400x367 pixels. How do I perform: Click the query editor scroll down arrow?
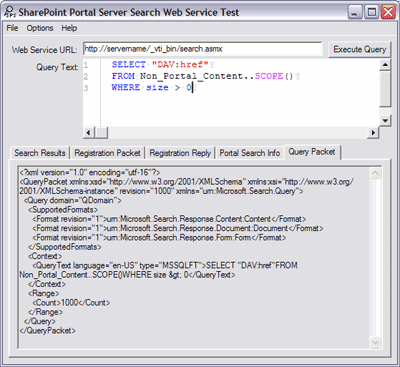point(385,120)
